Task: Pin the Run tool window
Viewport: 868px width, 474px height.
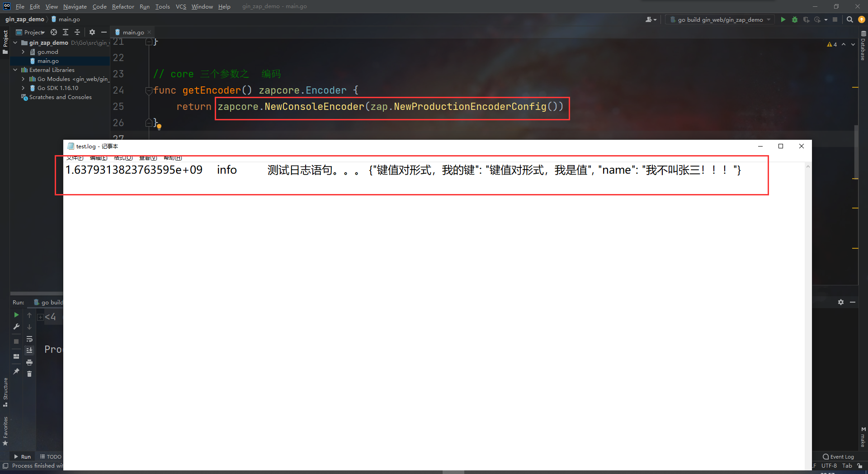Action: [x=16, y=371]
